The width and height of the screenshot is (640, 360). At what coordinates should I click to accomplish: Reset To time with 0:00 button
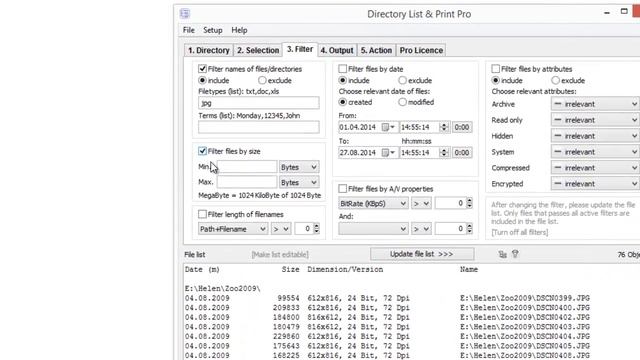click(x=462, y=153)
